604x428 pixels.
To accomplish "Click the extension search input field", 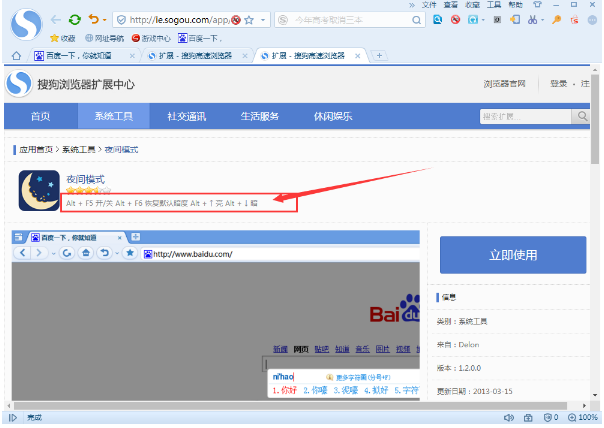I will tap(526, 116).
